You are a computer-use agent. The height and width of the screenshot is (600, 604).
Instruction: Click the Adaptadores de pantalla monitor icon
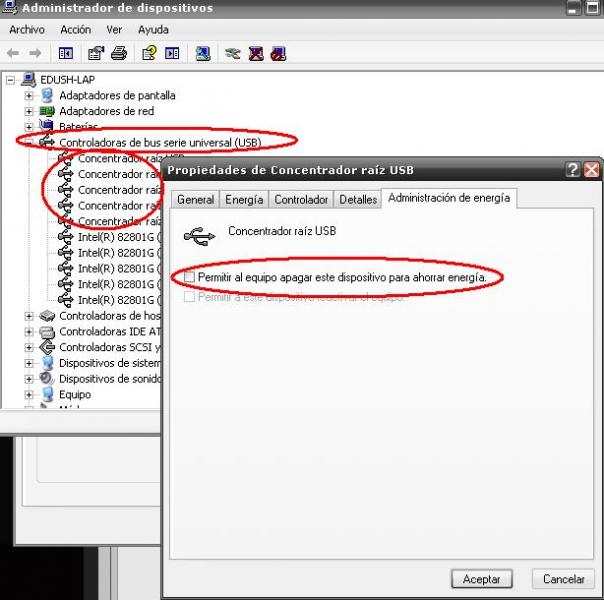[47, 95]
